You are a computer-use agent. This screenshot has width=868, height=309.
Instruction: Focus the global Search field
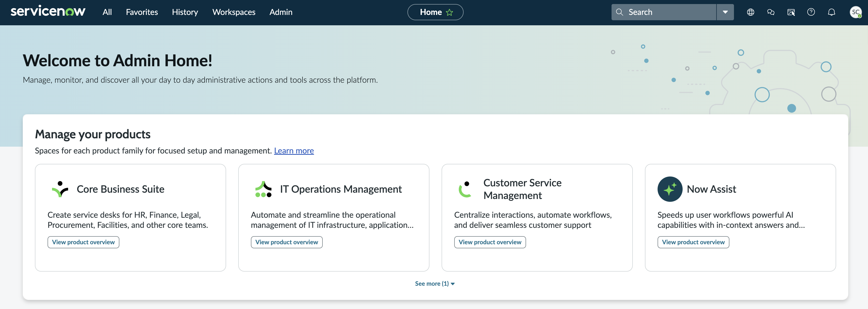coord(663,12)
